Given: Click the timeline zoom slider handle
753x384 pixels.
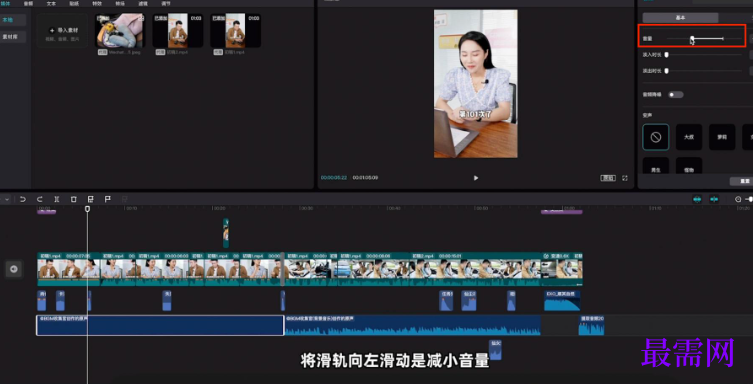Looking at the screenshot, I should click(x=750, y=199).
